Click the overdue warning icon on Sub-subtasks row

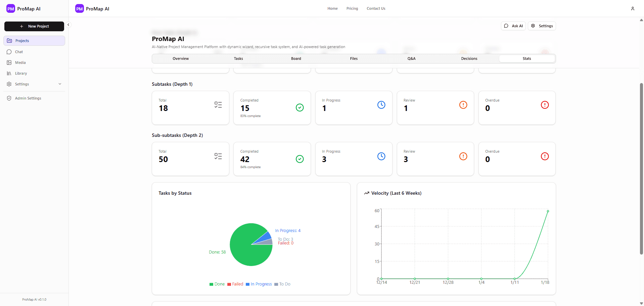click(545, 156)
